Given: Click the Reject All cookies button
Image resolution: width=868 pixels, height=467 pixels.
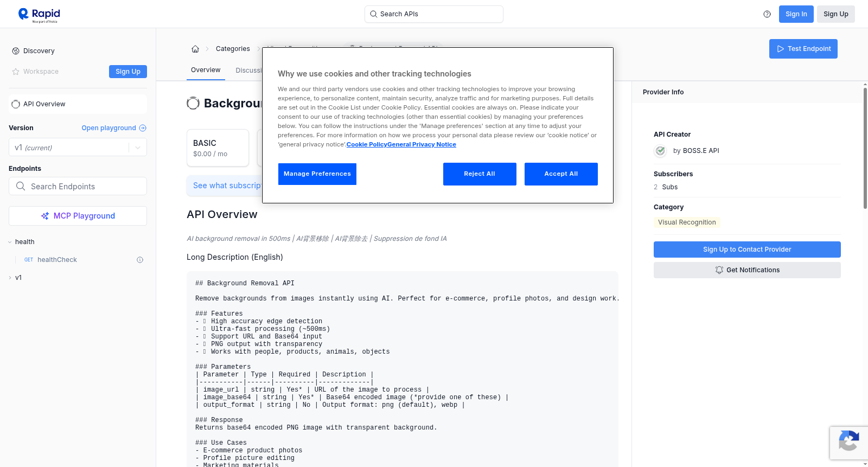Looking at the screenshot, I should click(480, 174).
